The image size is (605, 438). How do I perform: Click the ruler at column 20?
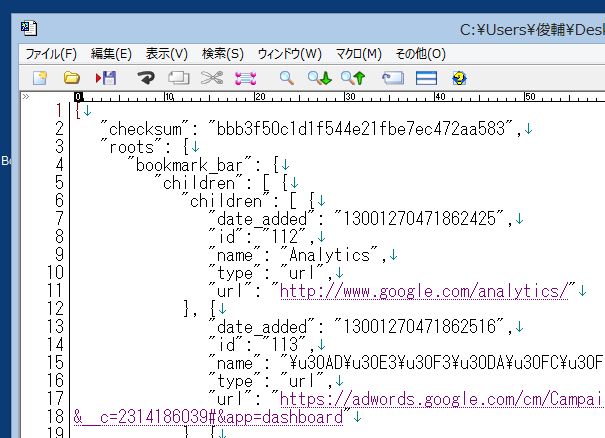(x=260, y=96)
